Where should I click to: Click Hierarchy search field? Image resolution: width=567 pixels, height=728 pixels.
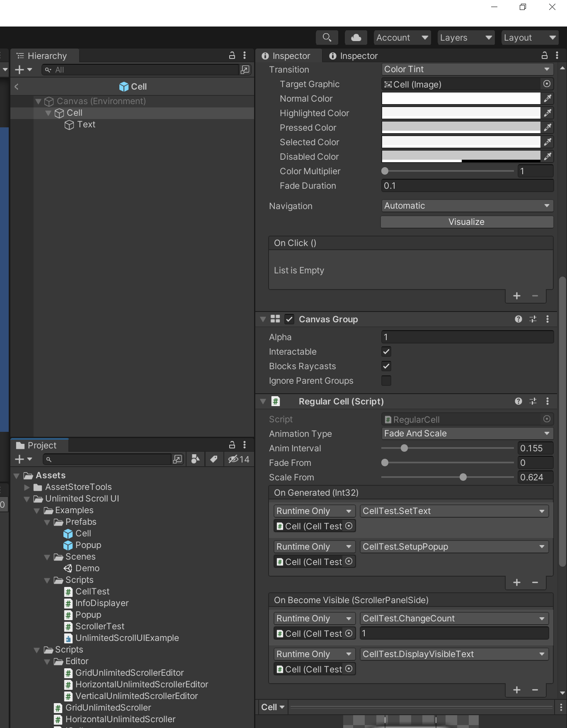141,70
